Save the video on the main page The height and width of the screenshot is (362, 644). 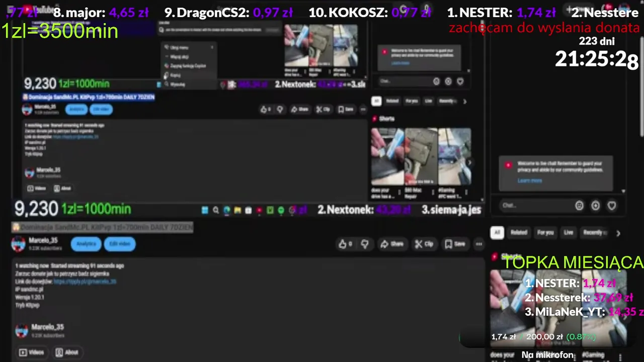click(455, 244)
